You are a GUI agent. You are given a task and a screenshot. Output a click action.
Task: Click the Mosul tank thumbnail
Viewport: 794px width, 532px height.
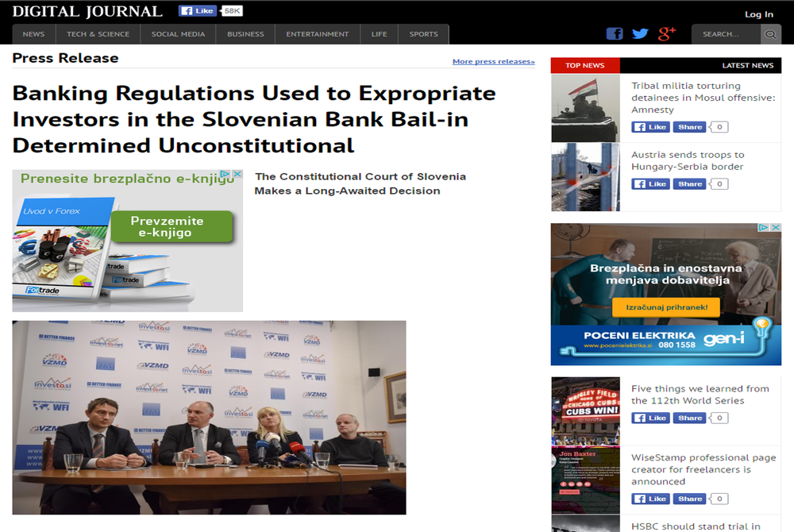tap(585, 108)
